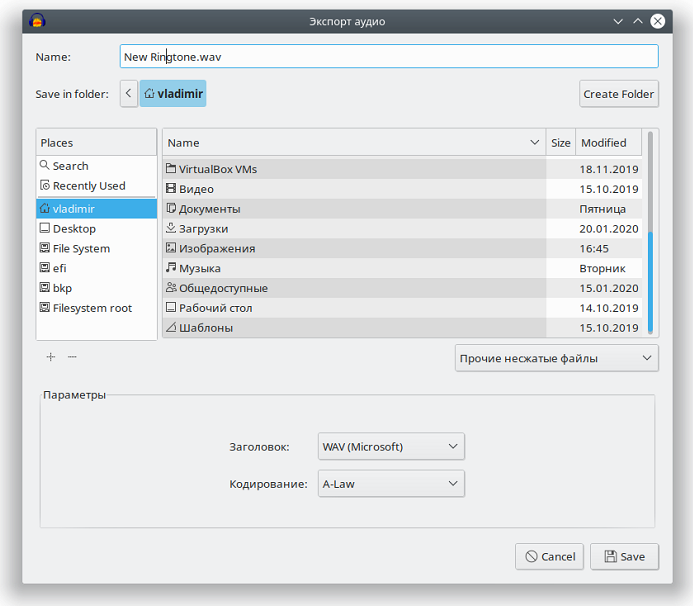The image size is (693, 606).
Task: Open the file type filter Прочие несжатые файлы
Action: click(x=556, y=358)
